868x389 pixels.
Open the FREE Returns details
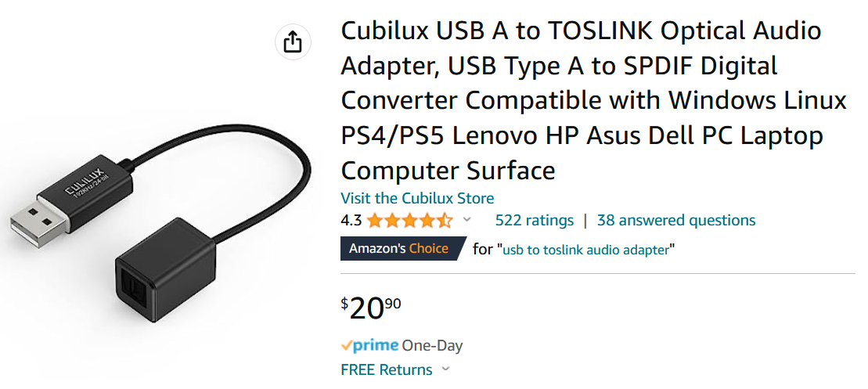click(x=387, y=369)
